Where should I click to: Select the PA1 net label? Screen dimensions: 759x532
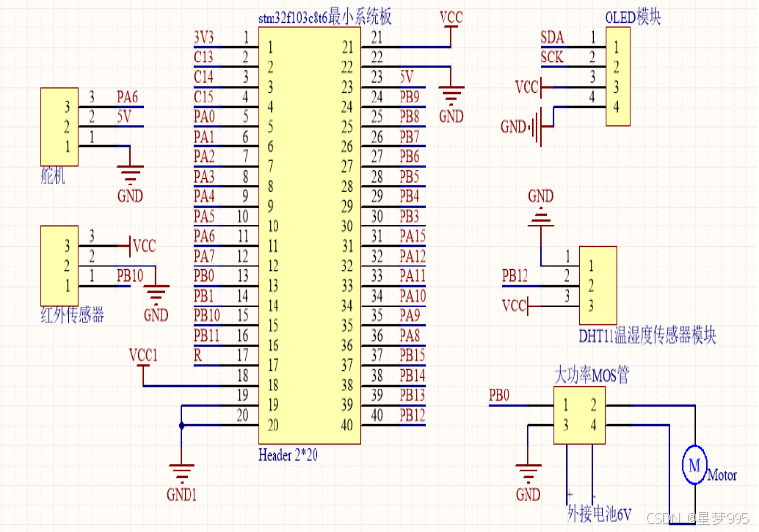204,137
